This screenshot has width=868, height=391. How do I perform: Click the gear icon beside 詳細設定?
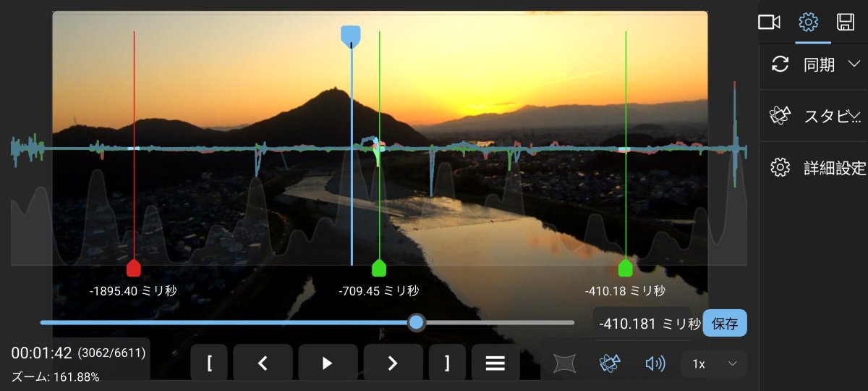(780, 168)
